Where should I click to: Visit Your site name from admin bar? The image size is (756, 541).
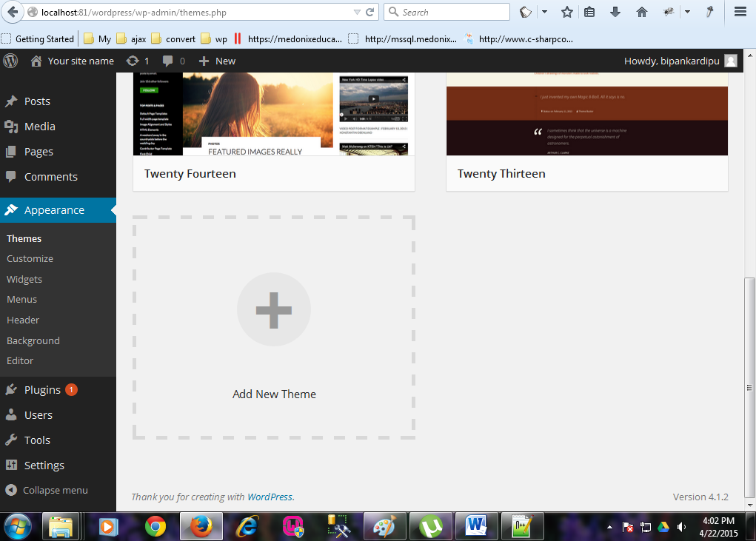coord(73,61)
